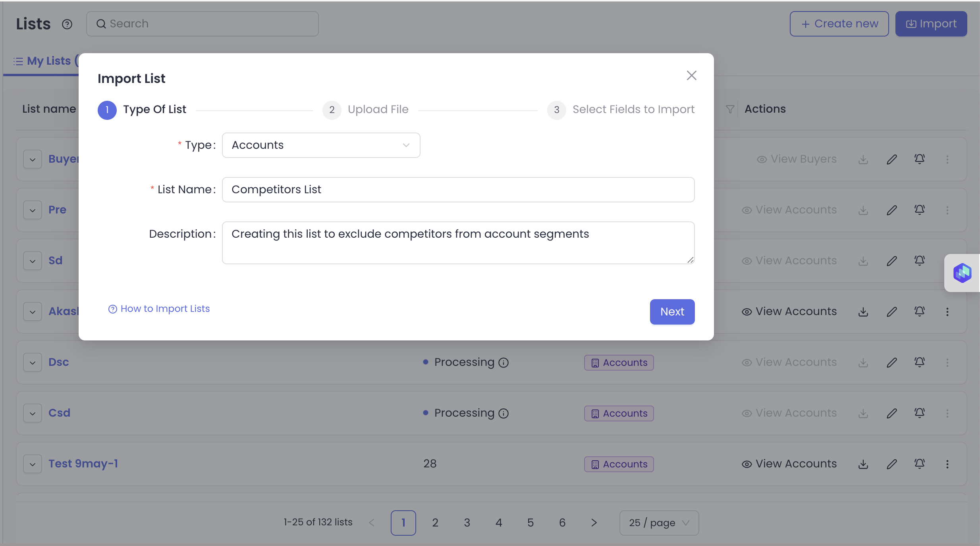Click the Next button in Import List
The image size is (980, 546).
pos(672,312)
